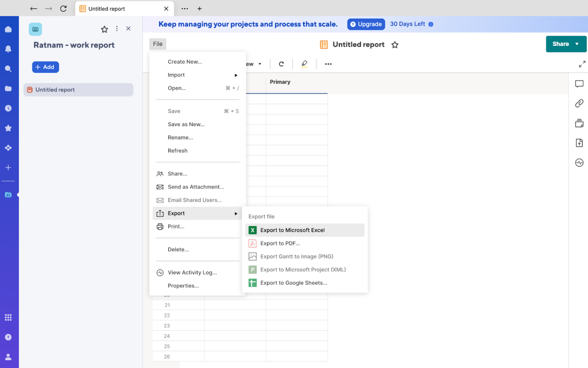Viewport: 588px width, 368px height.
Task: Open notifications from the bell icon
Action: 8,49
